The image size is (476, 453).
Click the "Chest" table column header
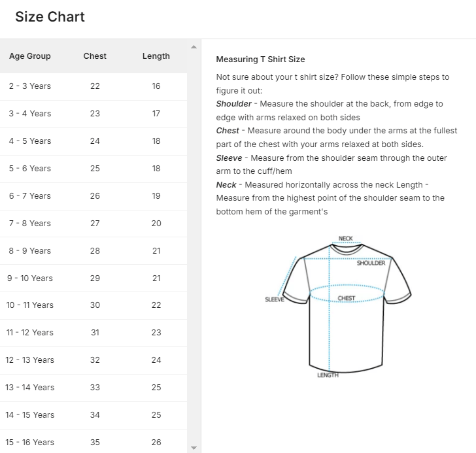pos(95,56)
